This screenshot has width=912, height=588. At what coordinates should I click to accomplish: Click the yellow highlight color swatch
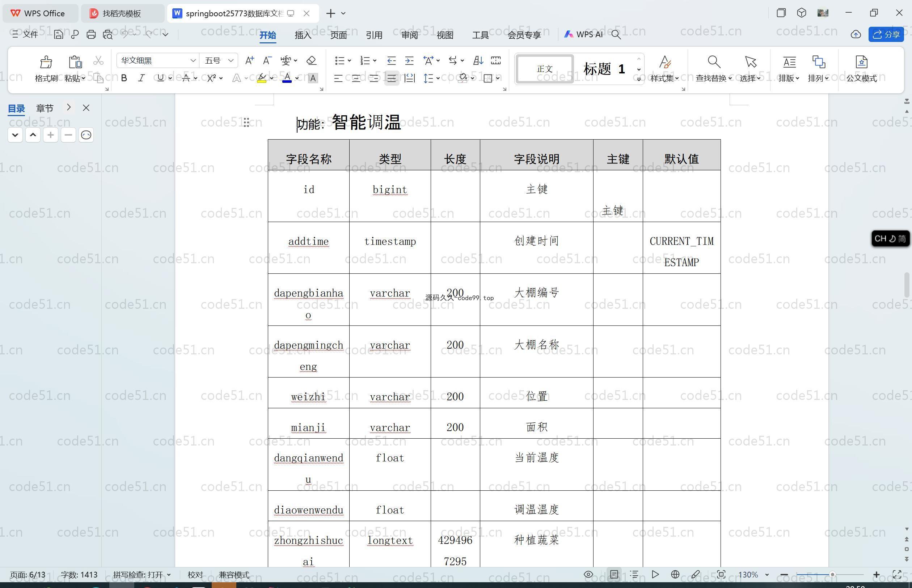point(261,78)
